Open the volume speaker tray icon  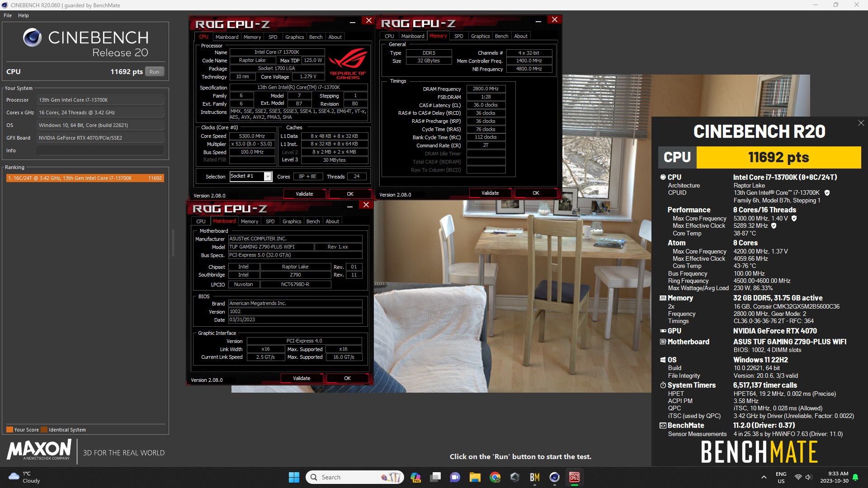[809, 477]
